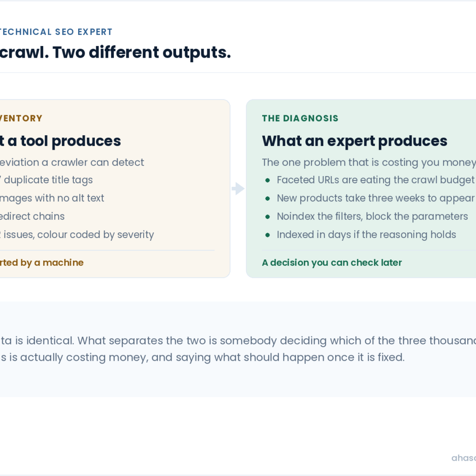Click the bullet before Faceted URLs line
The width and height of the screenshot is (476, 476).
point(267,180)
